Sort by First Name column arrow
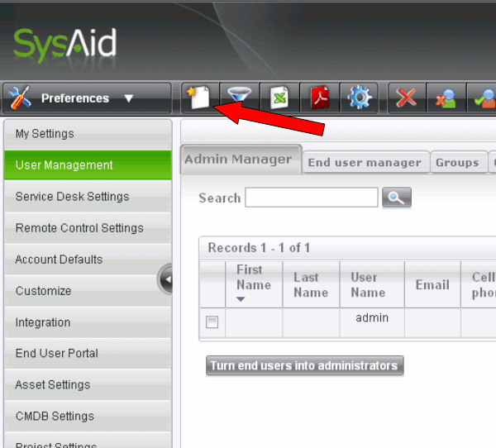The width and height of the screenshot is (496, 448). (x=241, y=299)
